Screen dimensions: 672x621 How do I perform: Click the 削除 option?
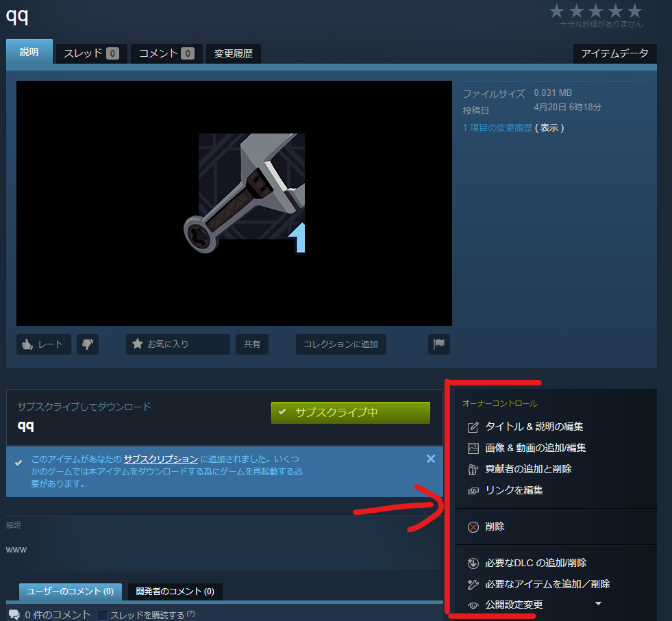click(495, 527)
